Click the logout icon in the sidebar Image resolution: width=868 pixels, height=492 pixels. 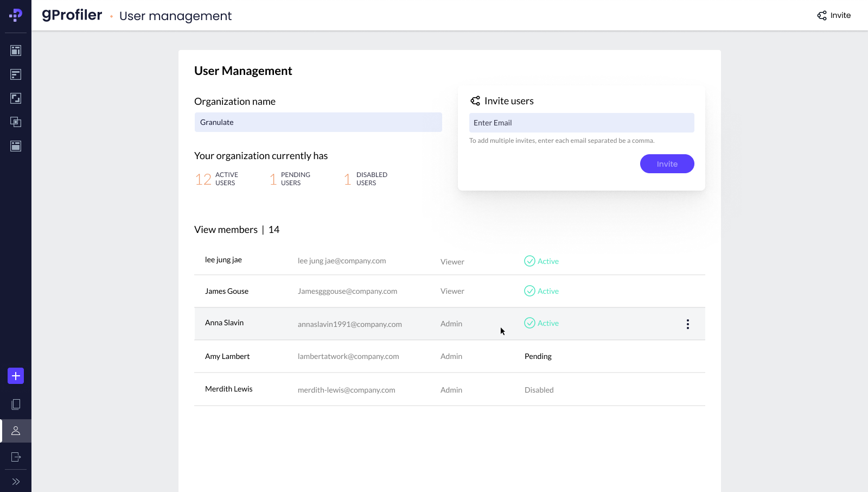point(16,457)
